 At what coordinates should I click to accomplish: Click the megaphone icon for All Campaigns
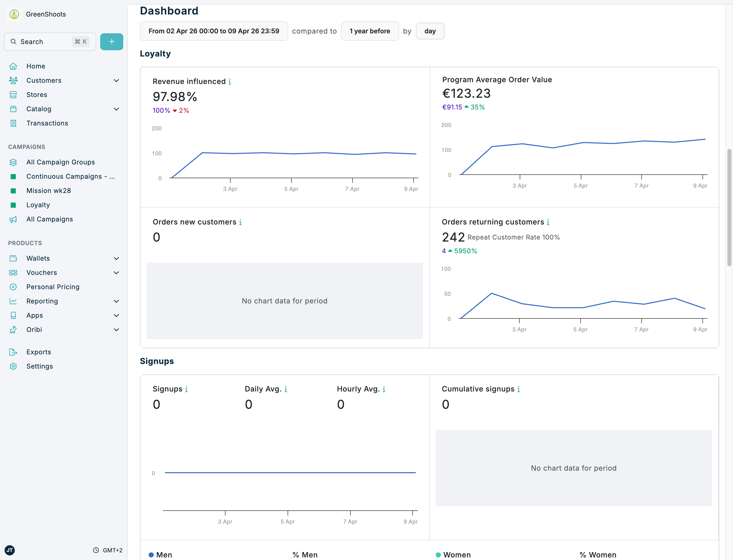click(x=13, y=219)
